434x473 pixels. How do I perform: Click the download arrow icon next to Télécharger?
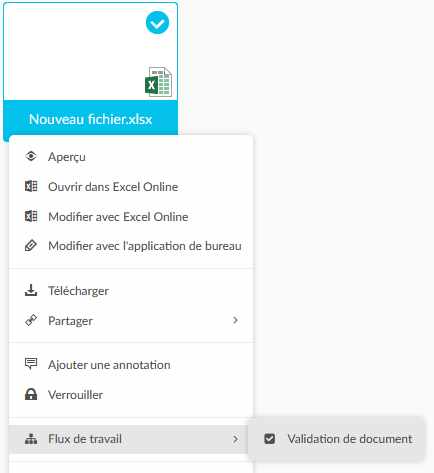point(31,290)
